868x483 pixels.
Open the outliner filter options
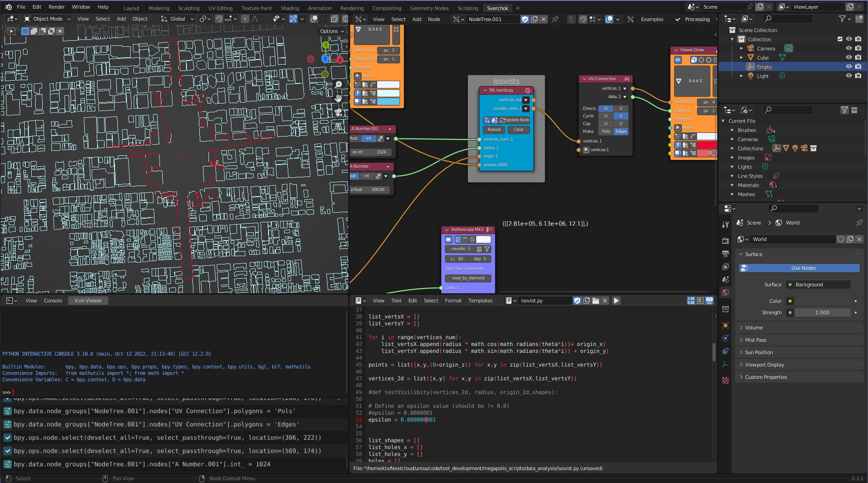844,19
